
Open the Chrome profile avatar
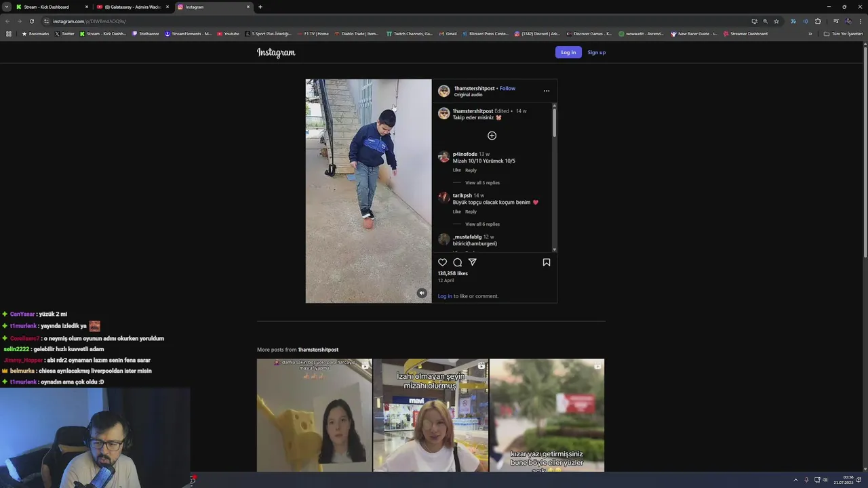pos(848,21)
